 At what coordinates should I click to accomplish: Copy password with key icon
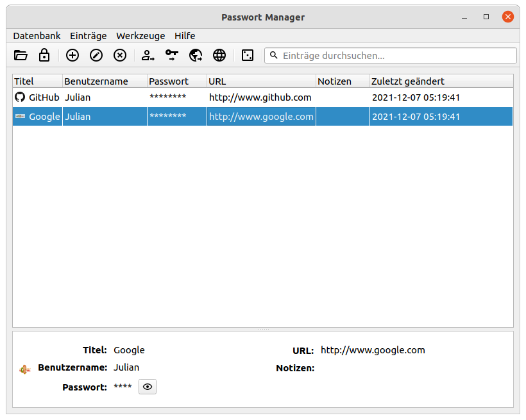(x=172, y=55)
